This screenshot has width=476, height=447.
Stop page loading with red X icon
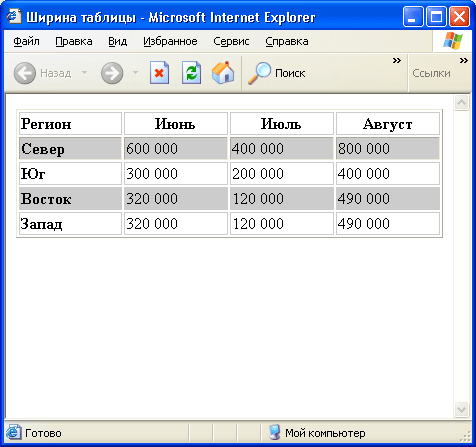pyautogui.click(x=159, y=73)
